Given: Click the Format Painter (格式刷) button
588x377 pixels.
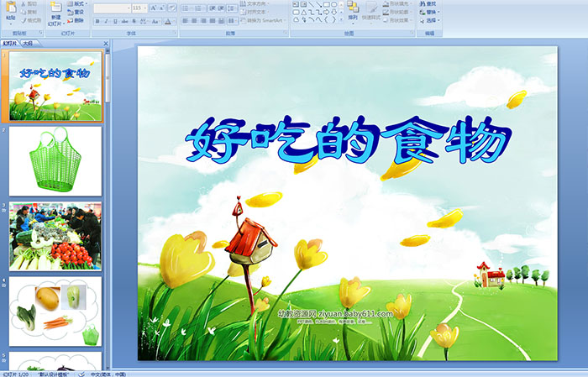Looking at the screenshot, I should tap(31, 21).
